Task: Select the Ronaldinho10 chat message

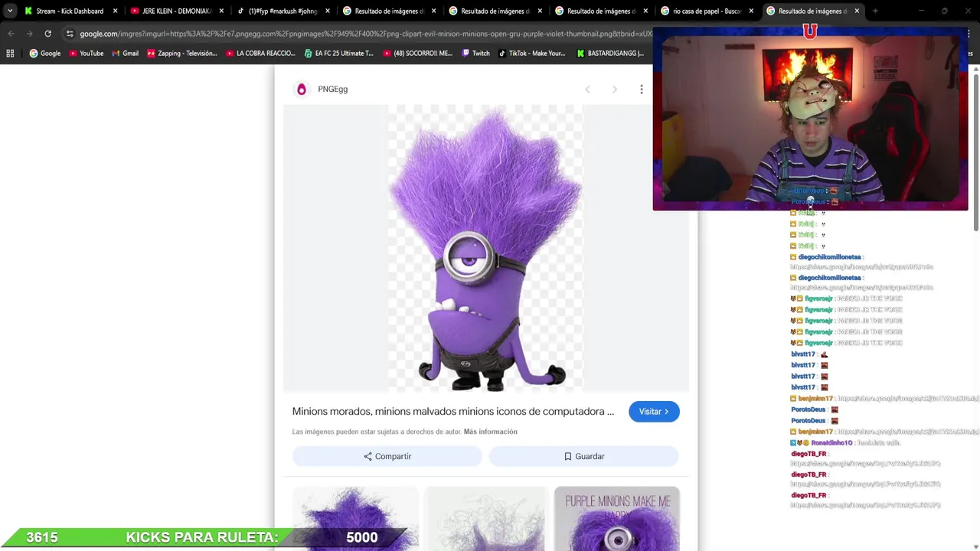Action: pos(845,443)
